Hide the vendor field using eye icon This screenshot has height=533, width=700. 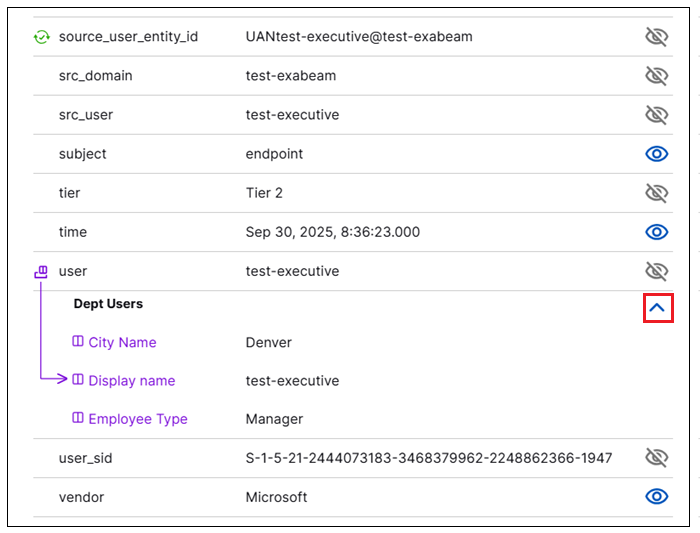point(656,497)
